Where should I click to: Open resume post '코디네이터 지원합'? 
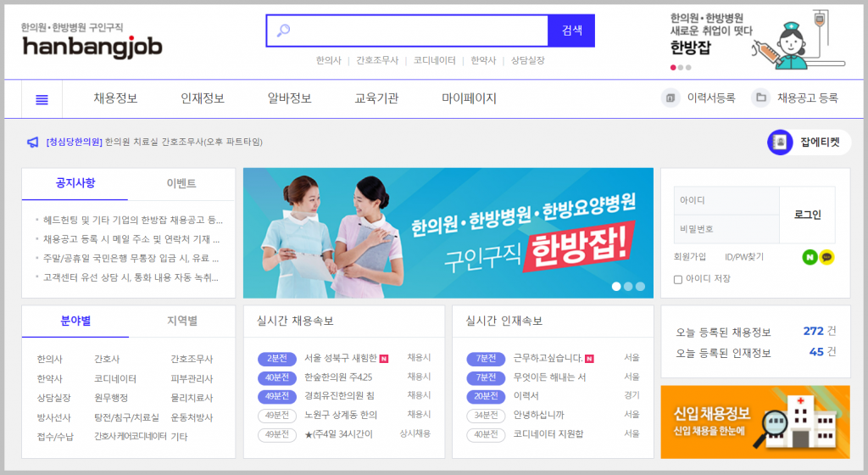[x=548, y=434]
